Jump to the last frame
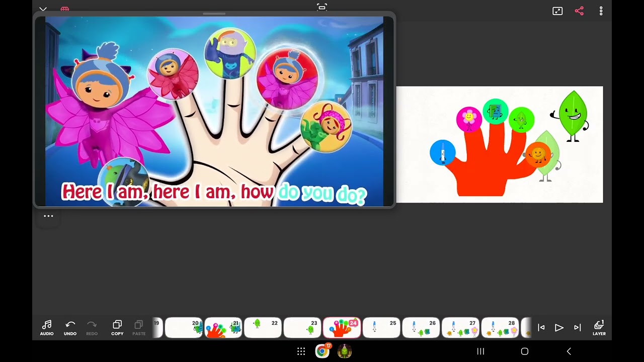The height and width of the screenshot is (362, 644). tap(578, 328)
